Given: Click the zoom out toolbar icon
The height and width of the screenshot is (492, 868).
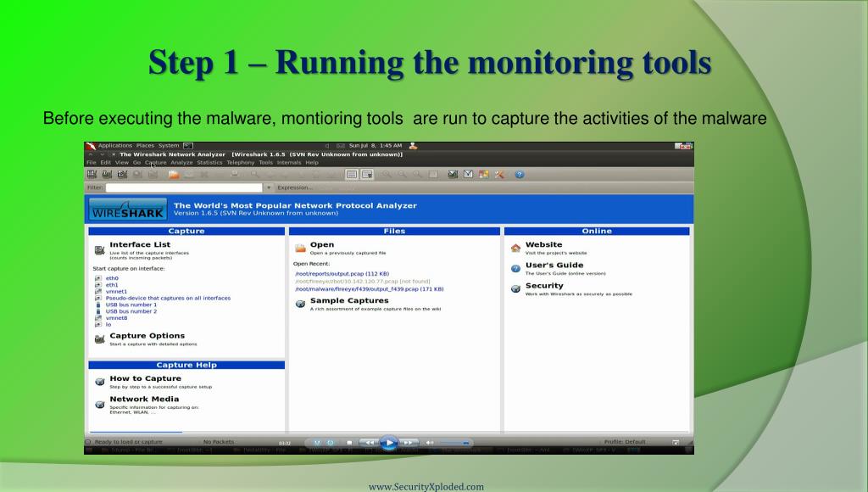Looking at the screenshot, I should tap(402, 174).
